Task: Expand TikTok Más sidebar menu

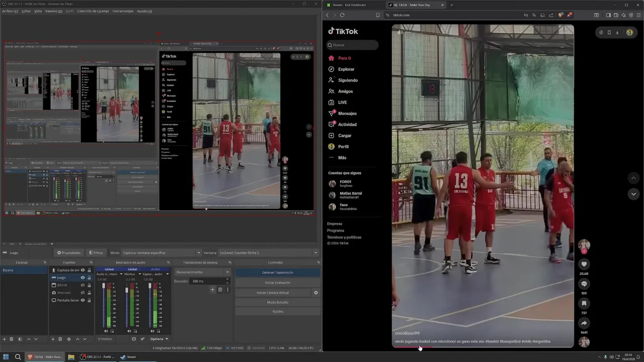Action: coord(342,158)
